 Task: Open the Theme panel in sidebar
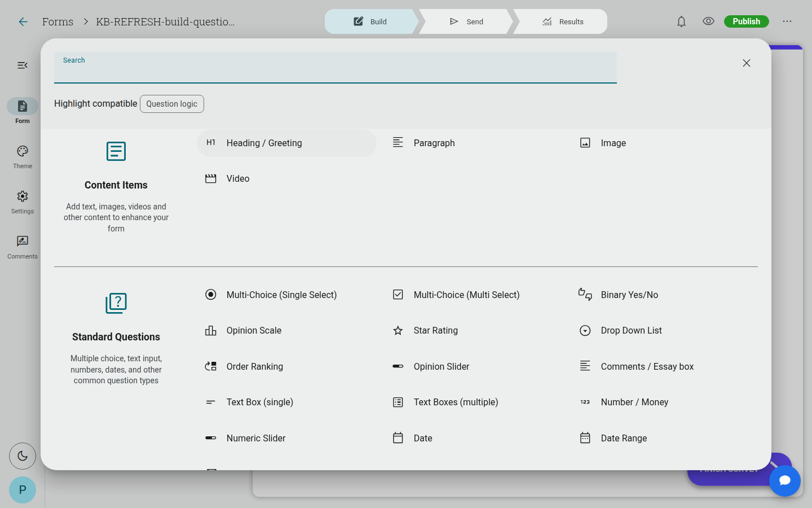click(23, 157)
